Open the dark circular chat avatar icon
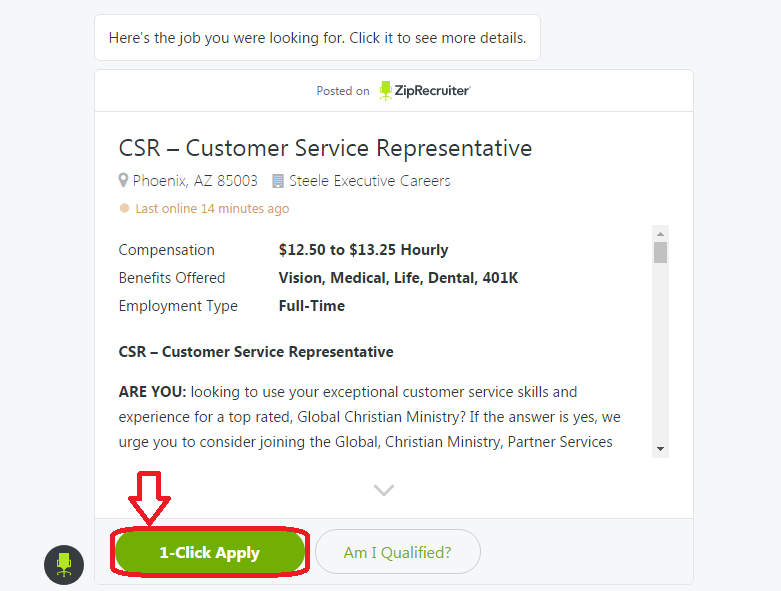This screenshot has width=781, height=591. [x=64, y=564]
